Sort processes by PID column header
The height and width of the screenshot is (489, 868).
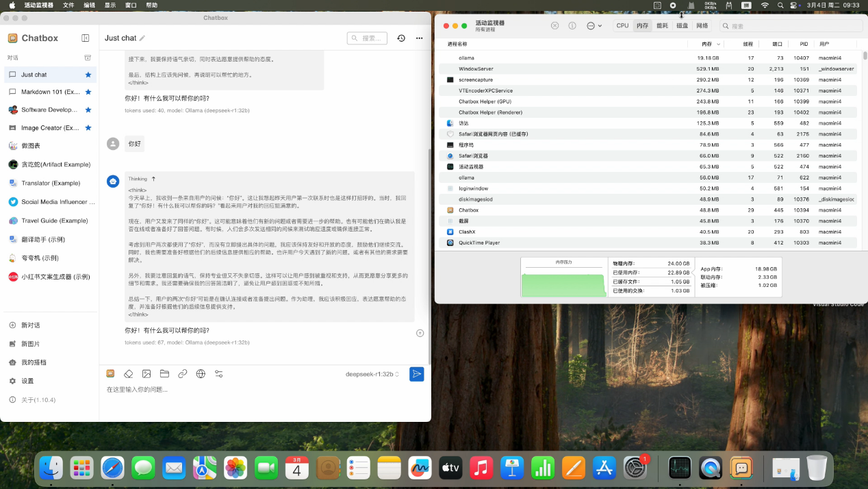coord(804,44)
